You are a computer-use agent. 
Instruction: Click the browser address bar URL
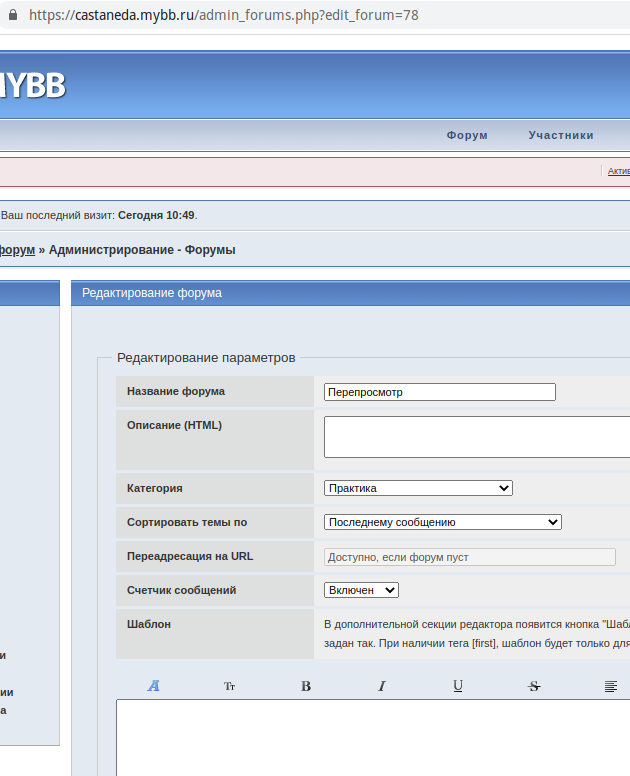[224, 15]
